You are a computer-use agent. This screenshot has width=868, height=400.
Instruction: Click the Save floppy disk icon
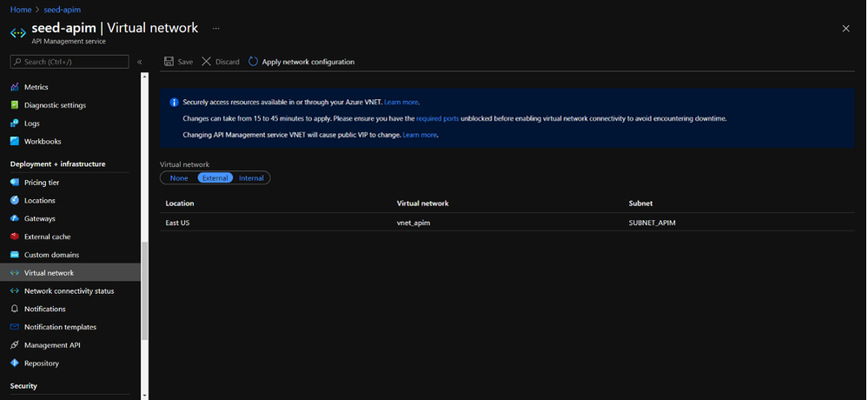pos(169,62)
